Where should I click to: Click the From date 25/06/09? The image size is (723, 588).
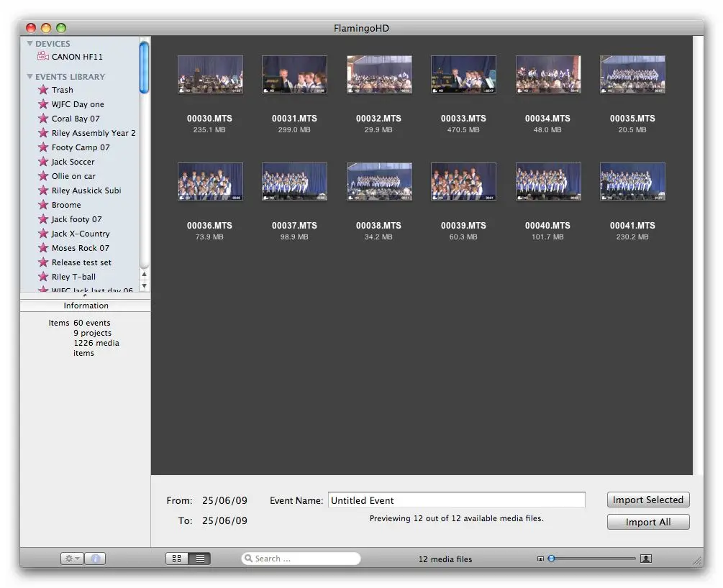click(224, 500)
